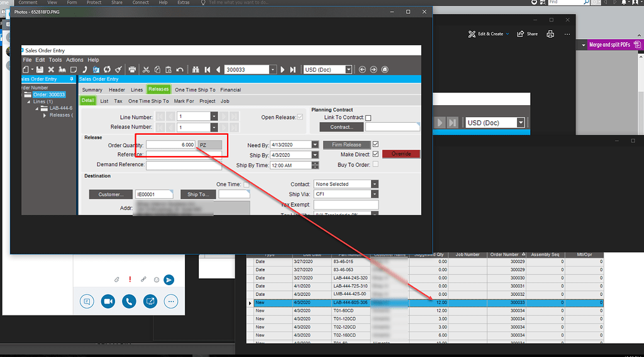
Task: Click the red exclamation importance icon in chat
Action: pyautogui.click(x=130, y=280)
